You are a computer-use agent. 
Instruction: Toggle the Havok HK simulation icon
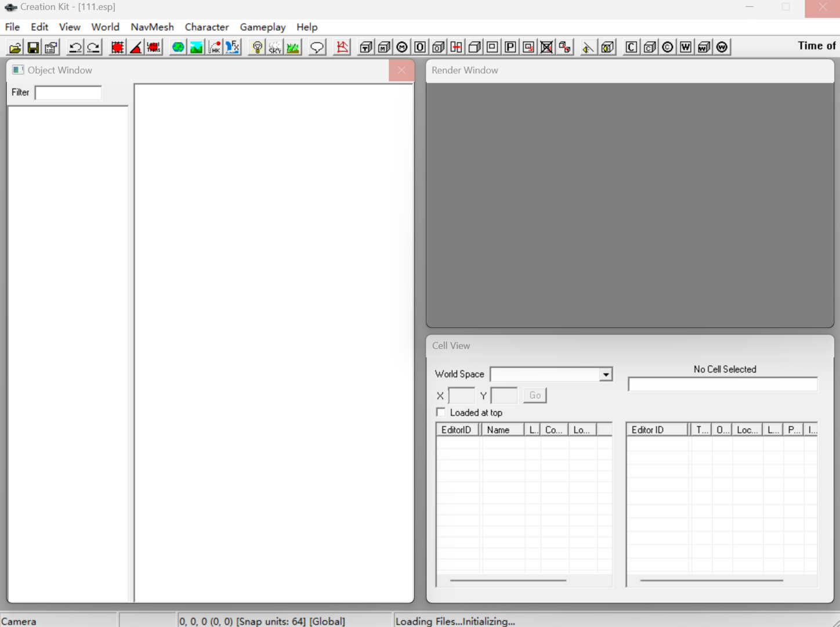click(x=214, y=47)
